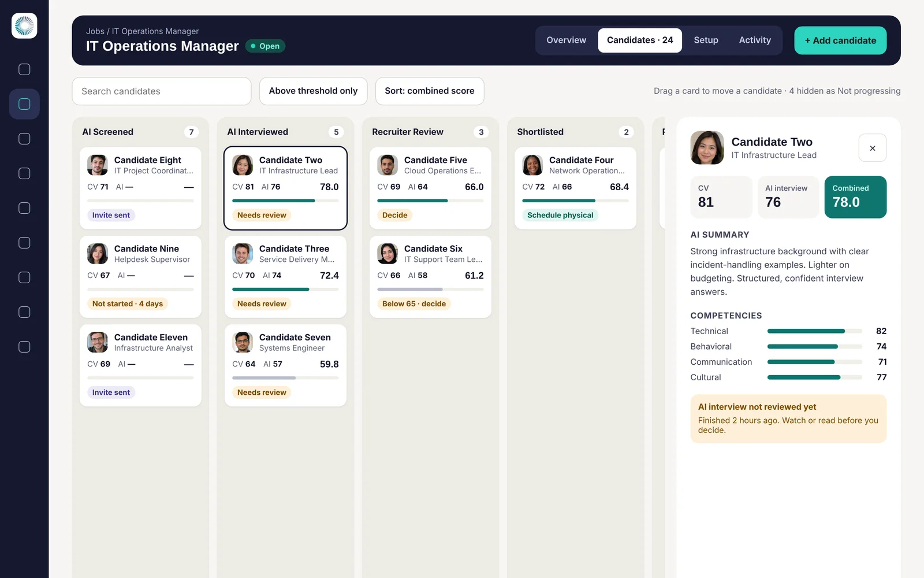Click the Open status badge
This screenshot has height=578, width=924.
(x=265, y=46)
